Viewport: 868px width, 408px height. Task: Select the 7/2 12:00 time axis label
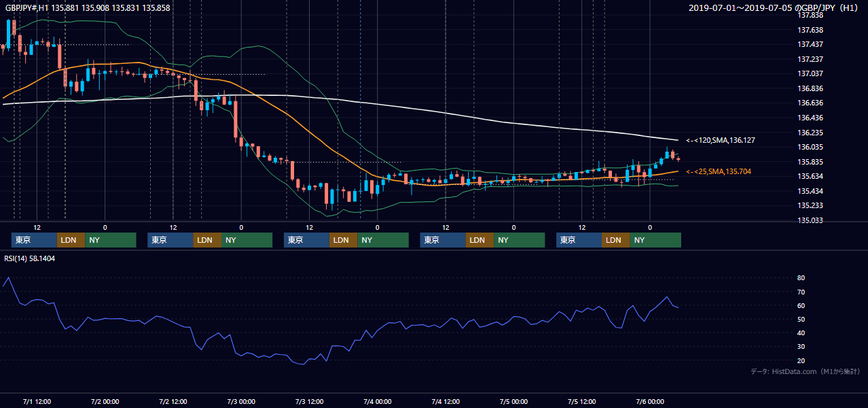(x=173, y=401)
